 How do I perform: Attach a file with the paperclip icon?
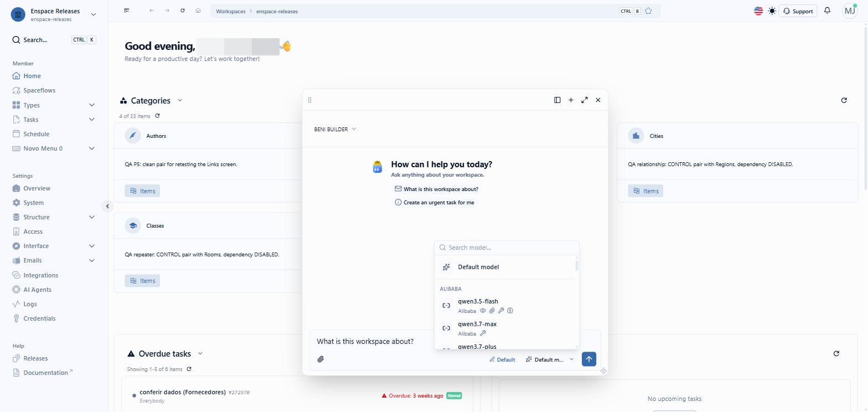click(321, 359)
